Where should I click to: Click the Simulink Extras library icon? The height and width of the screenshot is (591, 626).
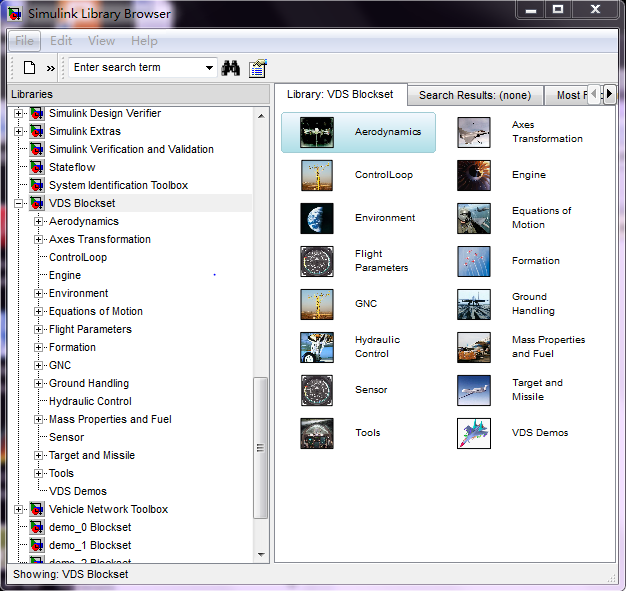point(37,131)
